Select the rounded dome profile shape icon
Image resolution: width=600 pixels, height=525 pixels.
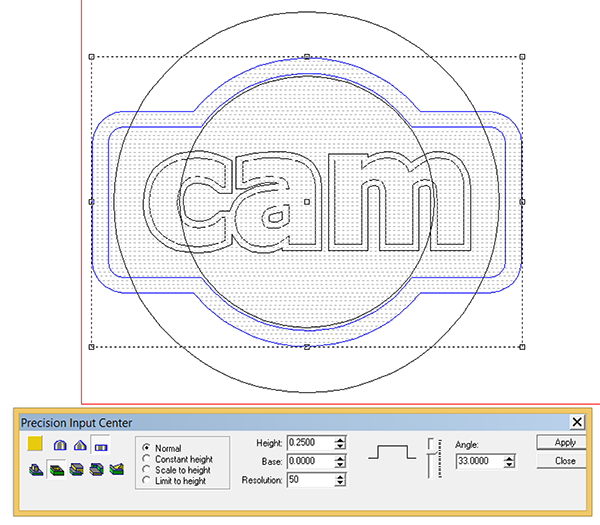coord(60,445)
